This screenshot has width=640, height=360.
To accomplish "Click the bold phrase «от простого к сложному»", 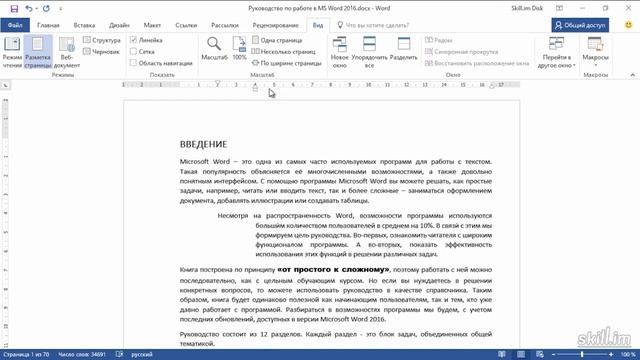I will click(x=333, y=269).
